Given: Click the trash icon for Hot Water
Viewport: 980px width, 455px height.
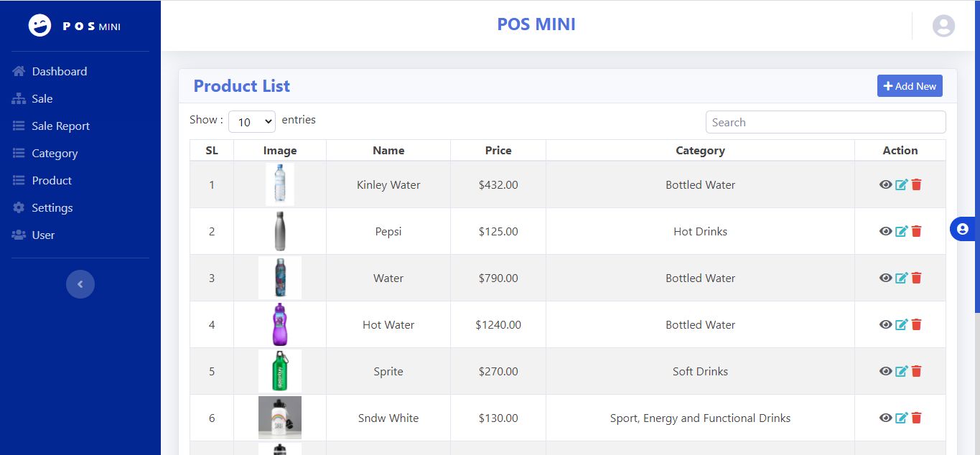Looking at the screenshot, I should coord(916,324).
